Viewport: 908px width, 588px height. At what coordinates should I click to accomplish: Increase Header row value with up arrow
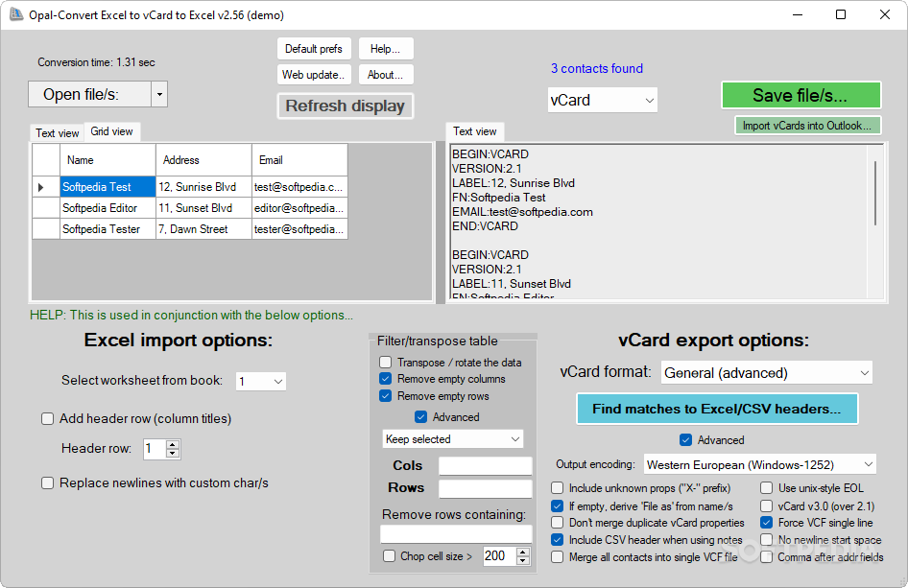[x=173, y=444]
